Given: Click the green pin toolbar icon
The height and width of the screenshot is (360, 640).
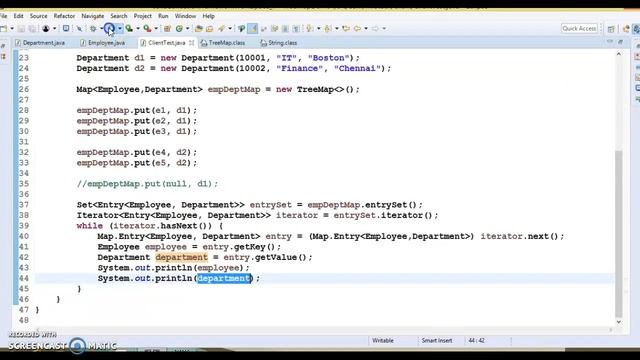Looking at the screenshot, I should click(x=241, y=29).
